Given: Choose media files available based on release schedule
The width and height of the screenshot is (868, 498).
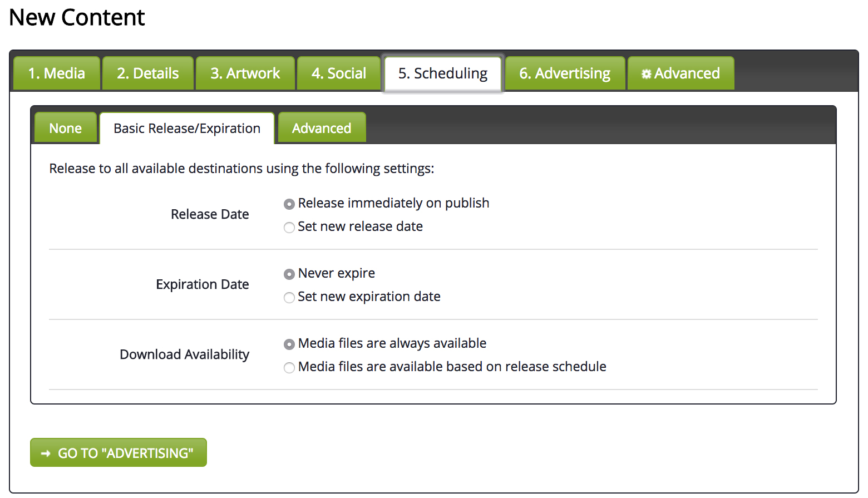Looking at the screenshot, I should [x=289, y=368].
